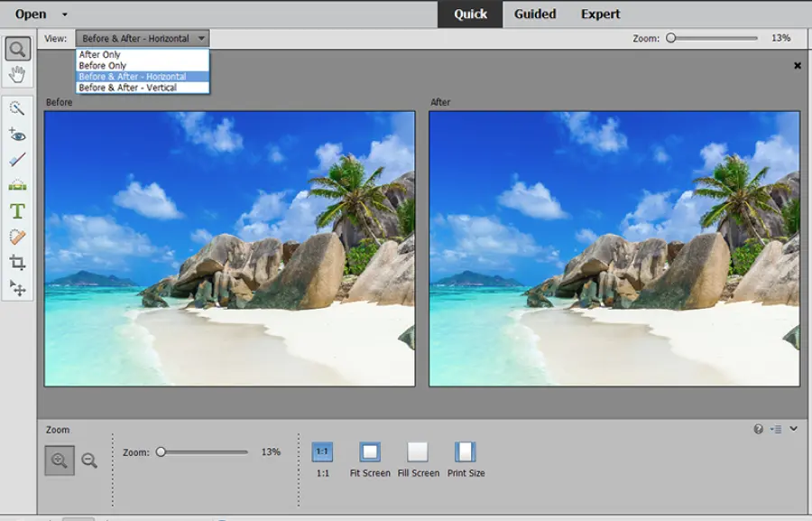
Task: Collapse the Zoom panel with its chevron
Action: click(795, 429)
